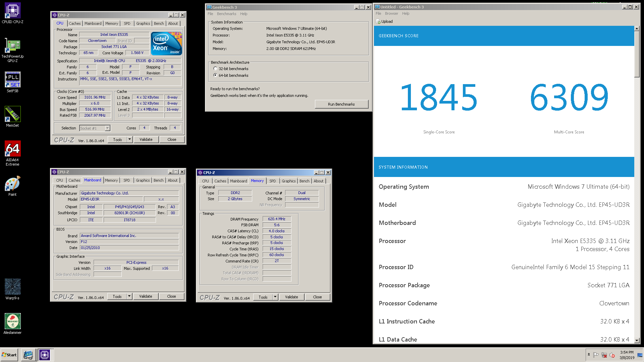Viewport: 644px width, 362px height.
Task: Open Action Center flag tray icon
Action: pos(596,355)
